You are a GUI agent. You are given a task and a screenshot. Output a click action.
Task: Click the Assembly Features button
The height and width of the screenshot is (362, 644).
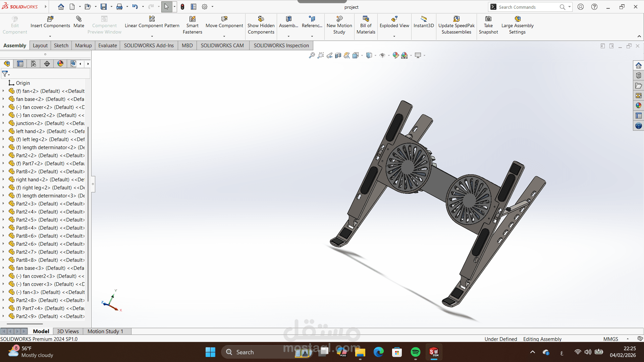point(288,22)
